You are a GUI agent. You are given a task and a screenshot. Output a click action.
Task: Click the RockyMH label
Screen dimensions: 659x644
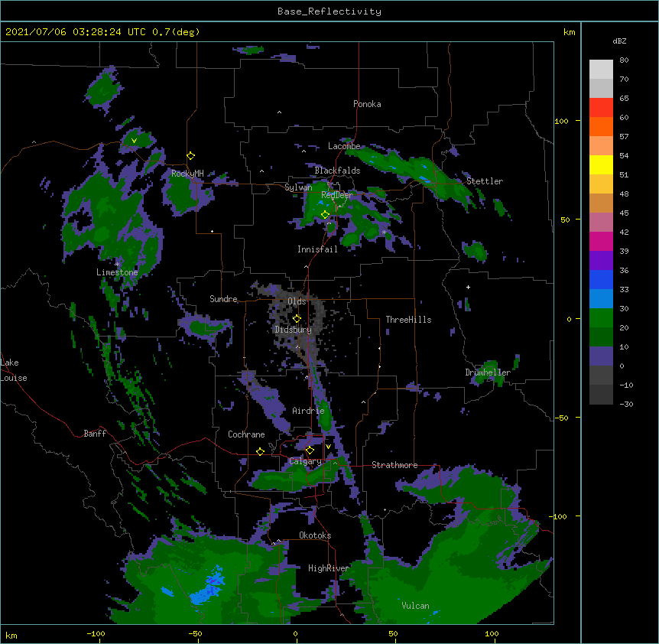click(187, 174)
